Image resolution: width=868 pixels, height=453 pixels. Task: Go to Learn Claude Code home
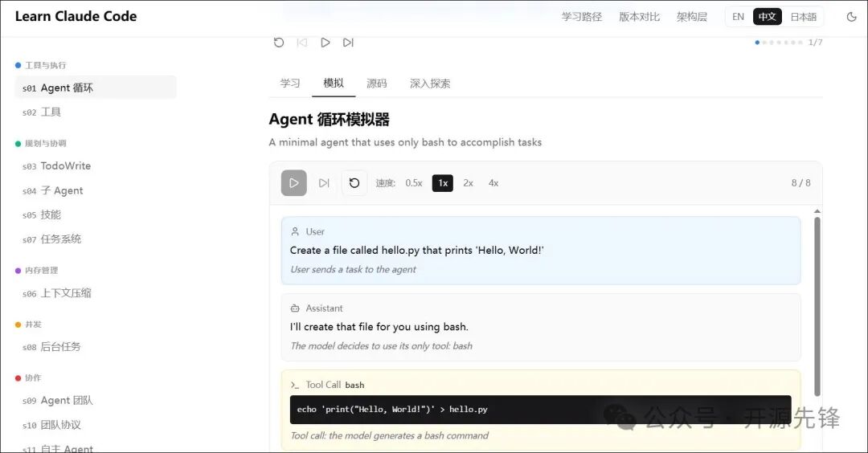(76, 17)
